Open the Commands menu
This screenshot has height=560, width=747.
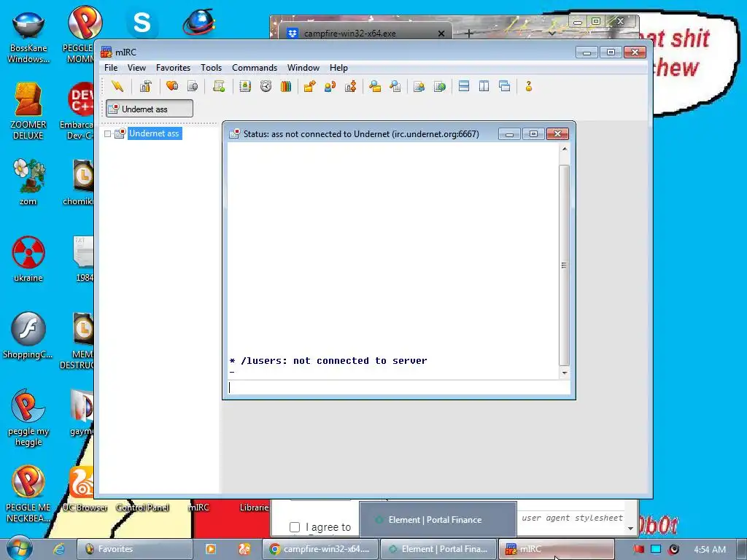click(255, 68)
